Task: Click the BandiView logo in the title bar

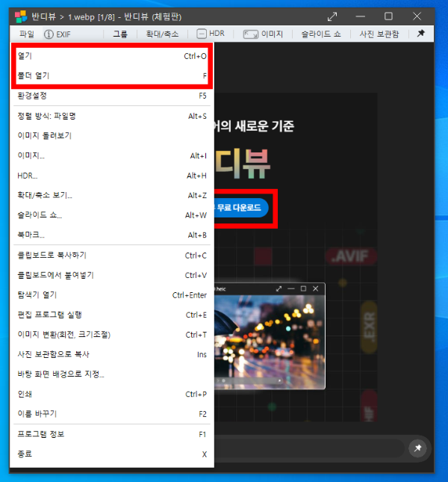Action: pyautogui.click(x=21, y=16)
